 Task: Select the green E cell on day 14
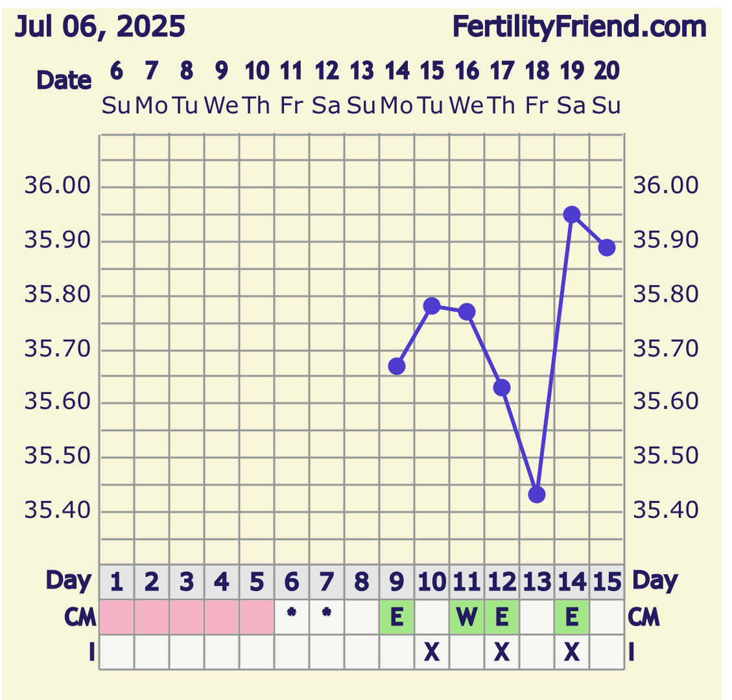pyautogui.click(x=571, y=617)
